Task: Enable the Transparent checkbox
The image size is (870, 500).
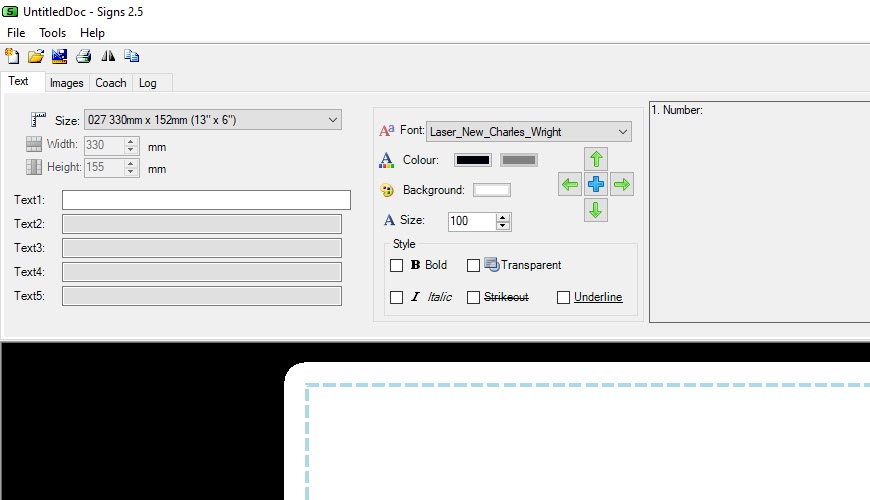Action: [x=473, y=265]
